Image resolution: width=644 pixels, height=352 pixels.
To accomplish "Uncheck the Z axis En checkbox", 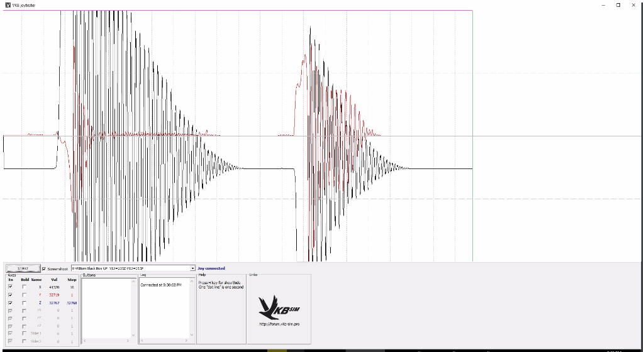I will coord(10,303).
